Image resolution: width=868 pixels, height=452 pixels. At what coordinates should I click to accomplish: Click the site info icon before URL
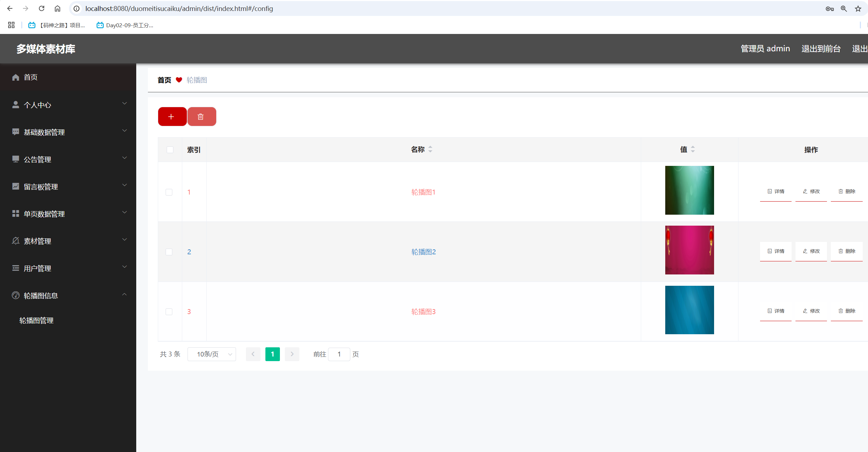[76, 8]
